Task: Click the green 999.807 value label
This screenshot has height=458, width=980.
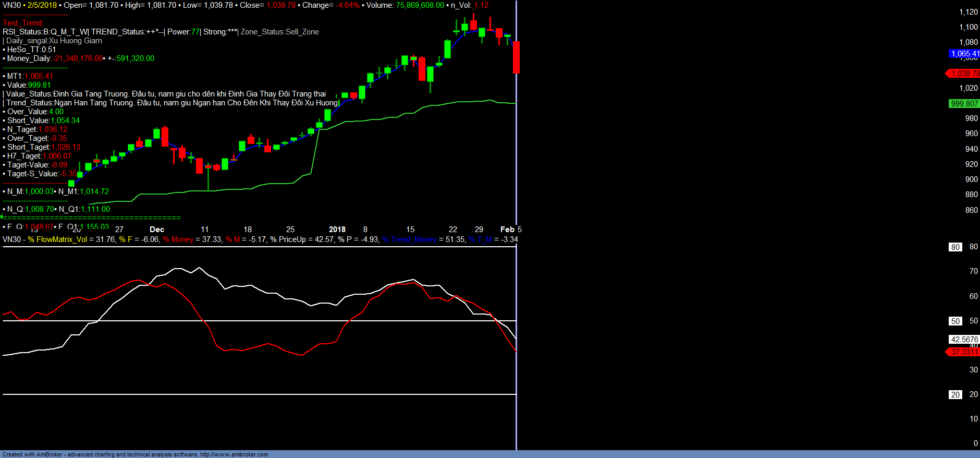Action: pyautogui.click(x=964, y=104)
